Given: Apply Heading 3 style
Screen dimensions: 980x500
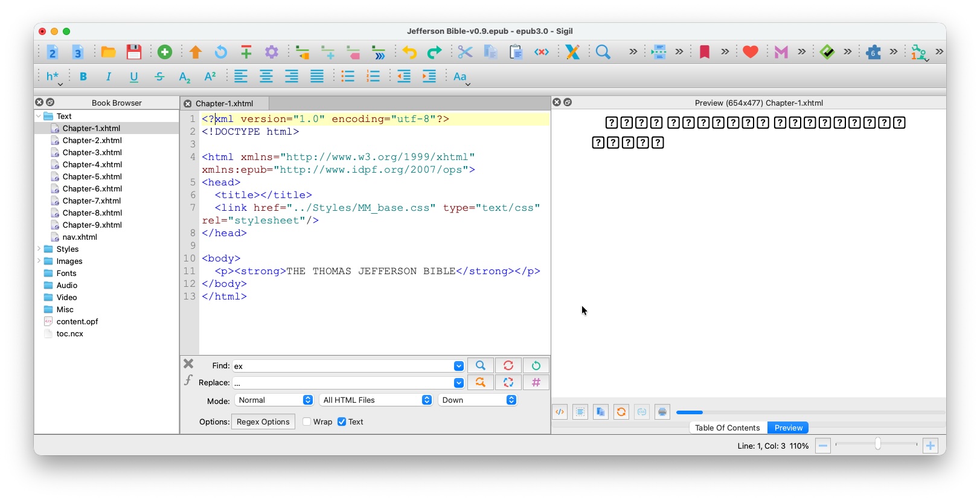Looking at the screenshot, I should tap(78, 53).
